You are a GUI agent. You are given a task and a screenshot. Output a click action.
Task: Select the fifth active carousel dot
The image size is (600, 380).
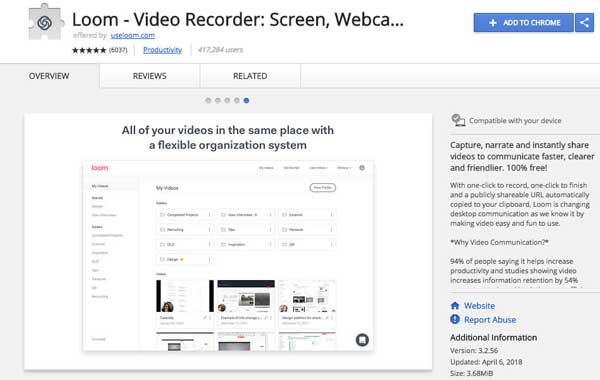(x=246, y=101)
